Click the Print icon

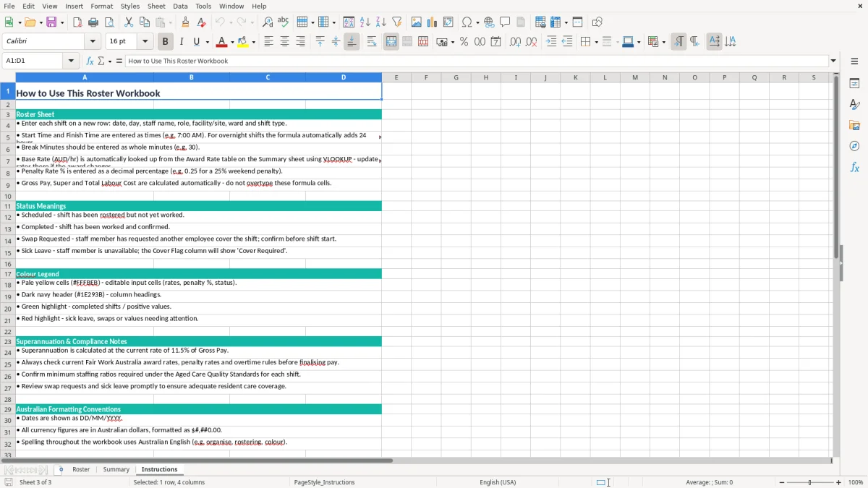[x=93, y=22]
